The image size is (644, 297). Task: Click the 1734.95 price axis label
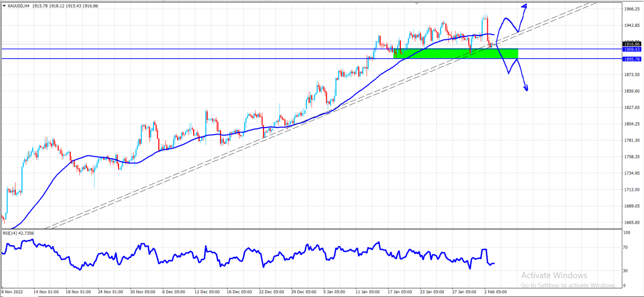pos(632,174)
